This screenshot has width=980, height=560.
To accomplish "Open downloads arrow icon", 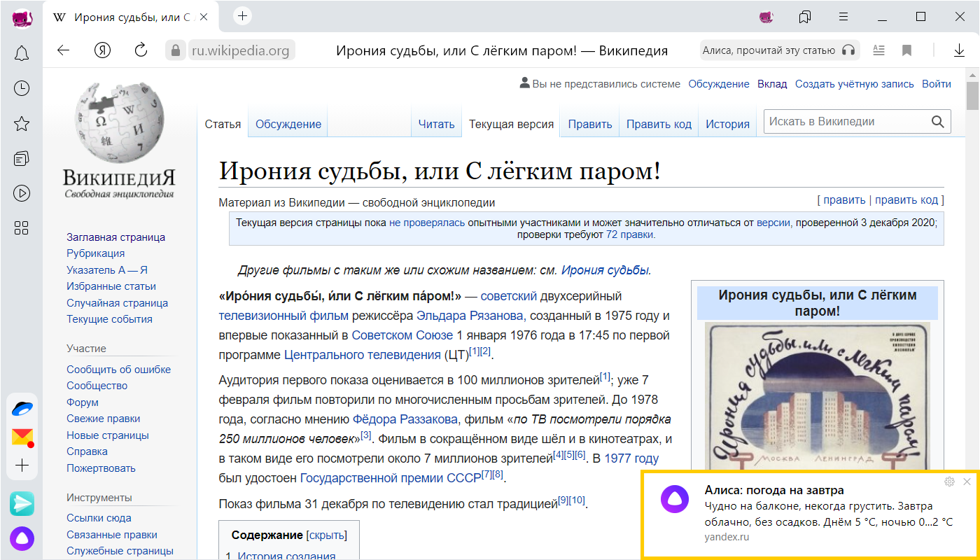I will tap(959, 50).
